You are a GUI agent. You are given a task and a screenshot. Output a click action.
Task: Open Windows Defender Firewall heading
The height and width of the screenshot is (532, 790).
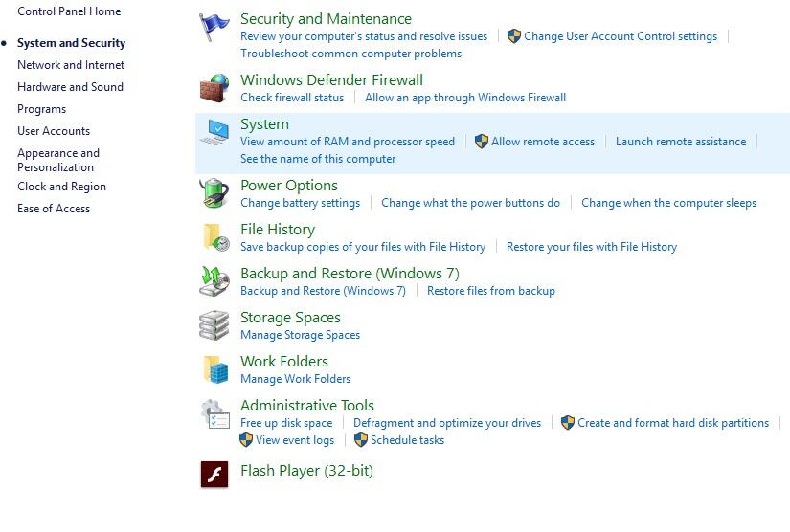[331, 80]
